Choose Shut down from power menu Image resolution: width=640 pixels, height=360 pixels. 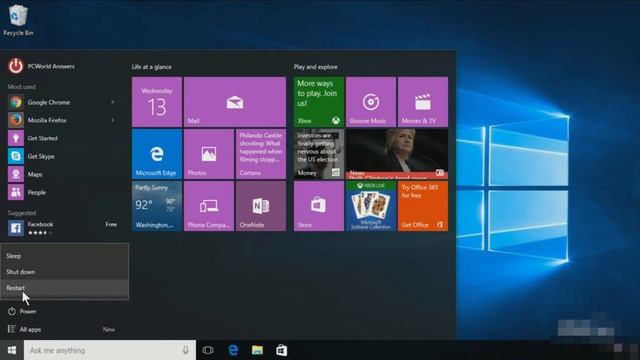pyautogui.click(x=64, y=272)
